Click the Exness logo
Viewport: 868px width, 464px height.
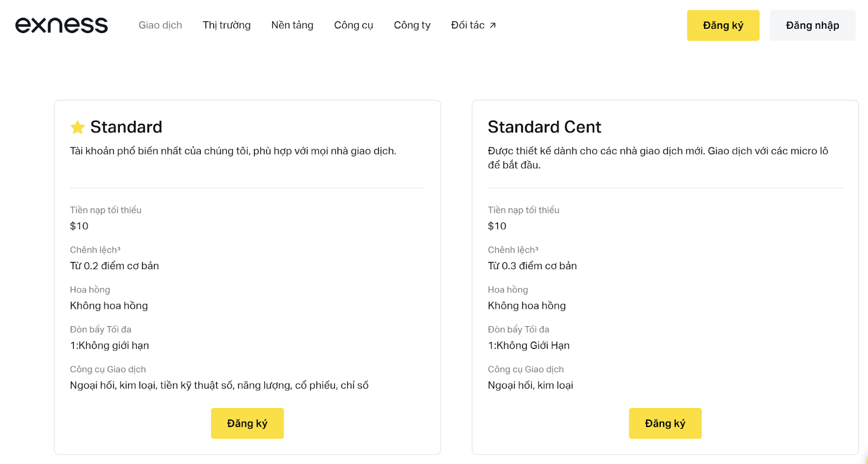click(61, 25)
